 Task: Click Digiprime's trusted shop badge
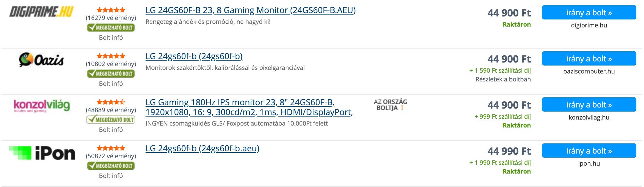tap(111, 27)
